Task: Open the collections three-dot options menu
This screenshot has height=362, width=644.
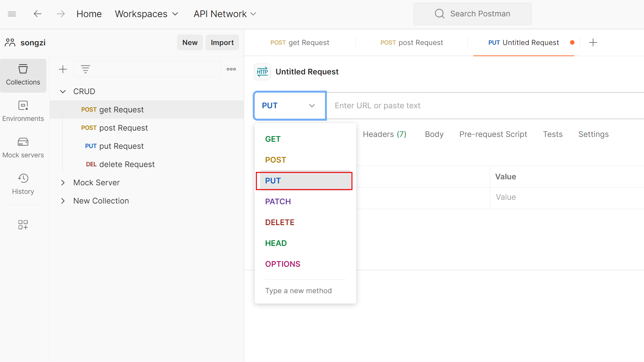Action: point(231,69)
